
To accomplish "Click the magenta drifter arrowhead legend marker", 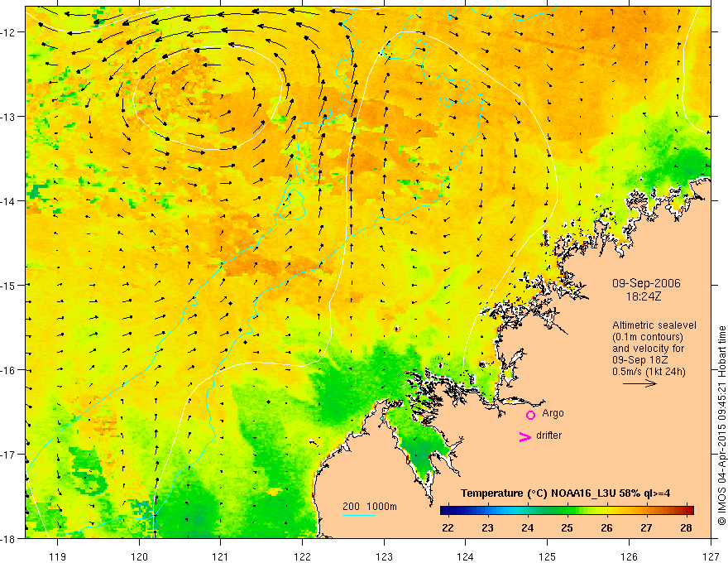I will pos(524,436).
